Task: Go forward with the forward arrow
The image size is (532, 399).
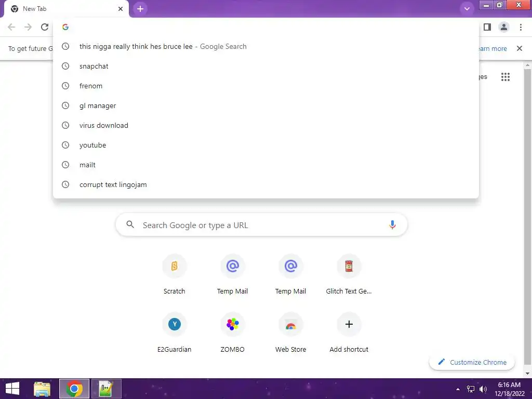Action: point(28,27)
